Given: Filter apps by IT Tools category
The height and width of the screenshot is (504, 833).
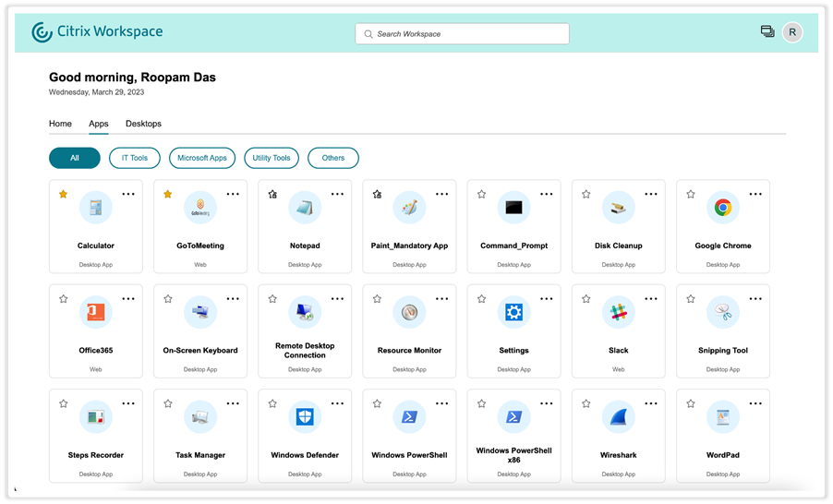Looking at the screenshot, I should (x=134, y=158).
